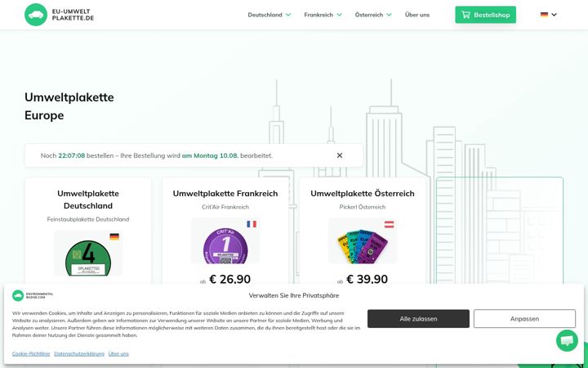Image resolution: width=588 pixels, height=368 pixels.
Task: Click the am Montag 10.08. date text
Action: coord(210,155)
